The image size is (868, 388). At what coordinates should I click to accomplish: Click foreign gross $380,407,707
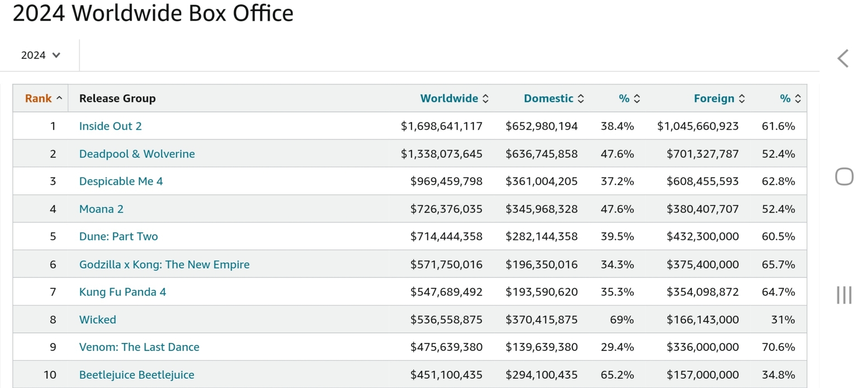(x=703, y=209)
